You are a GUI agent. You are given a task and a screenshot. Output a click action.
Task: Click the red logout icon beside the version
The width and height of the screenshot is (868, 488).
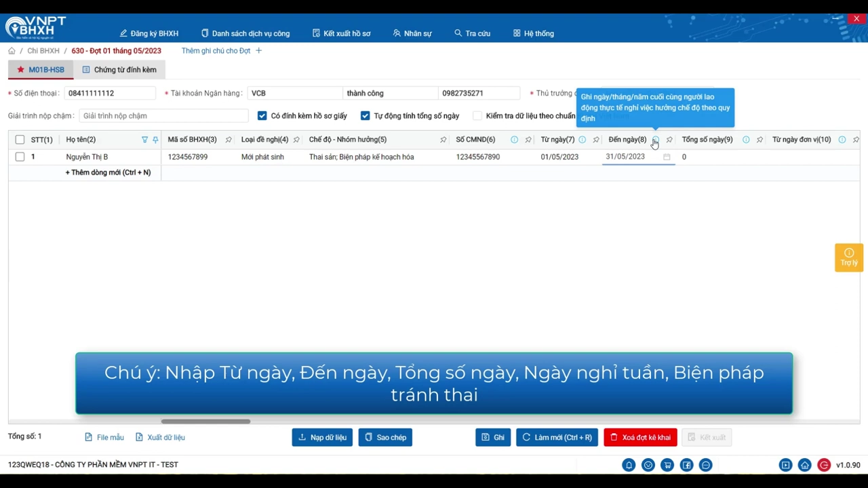824,465
